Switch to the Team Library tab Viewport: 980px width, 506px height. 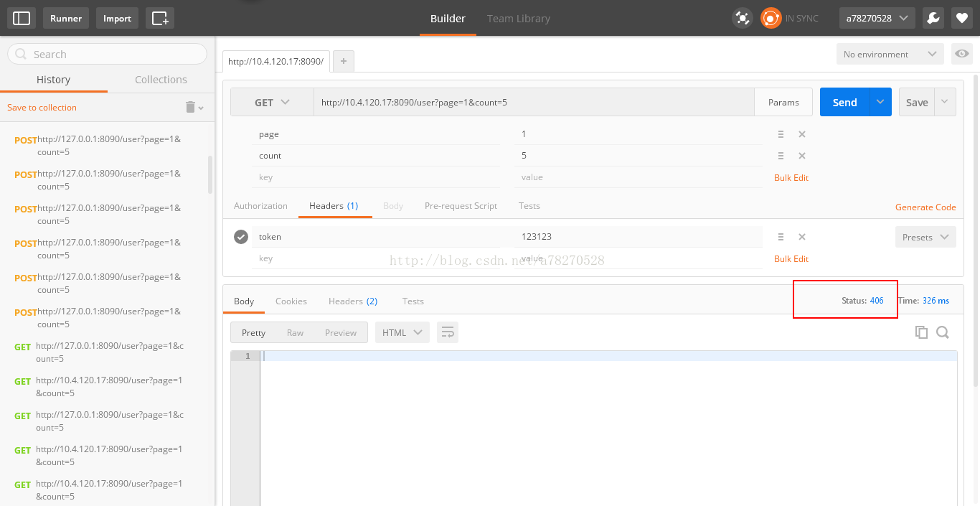[x=519, y=19]
